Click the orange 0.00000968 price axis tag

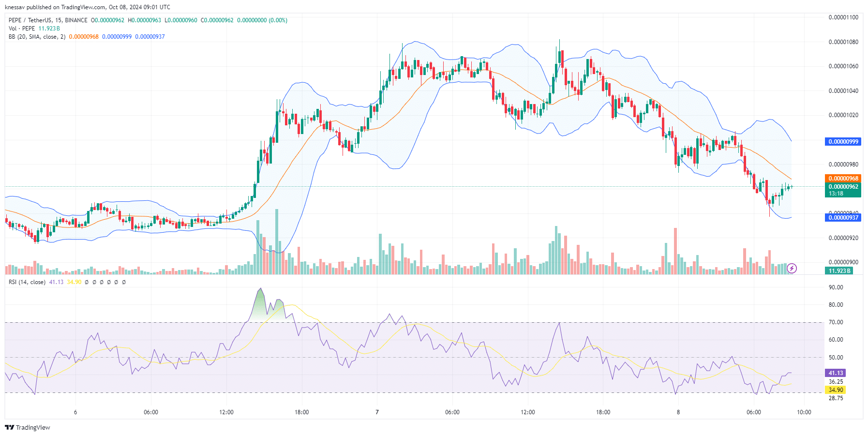tap(843, 179)
